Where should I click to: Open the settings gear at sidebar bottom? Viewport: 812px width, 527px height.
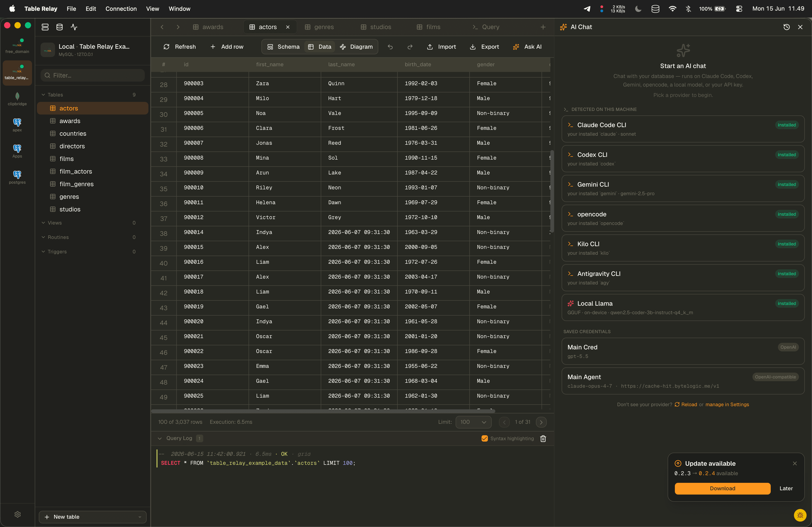click(x=17, y=514)
